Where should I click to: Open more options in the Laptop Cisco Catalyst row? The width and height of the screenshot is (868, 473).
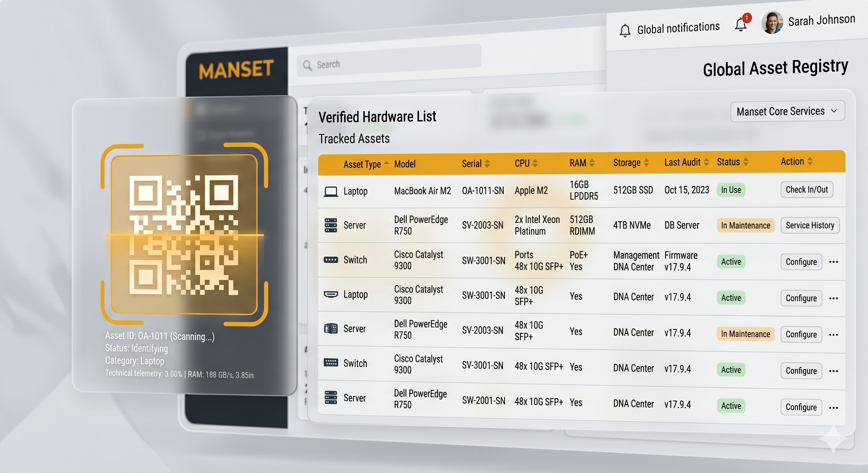(833, 298)
